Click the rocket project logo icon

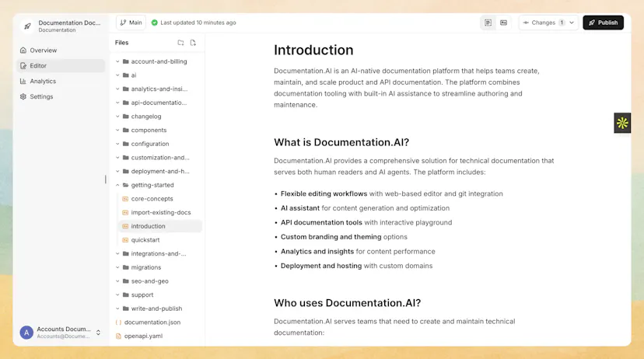(x=27, y=26)
